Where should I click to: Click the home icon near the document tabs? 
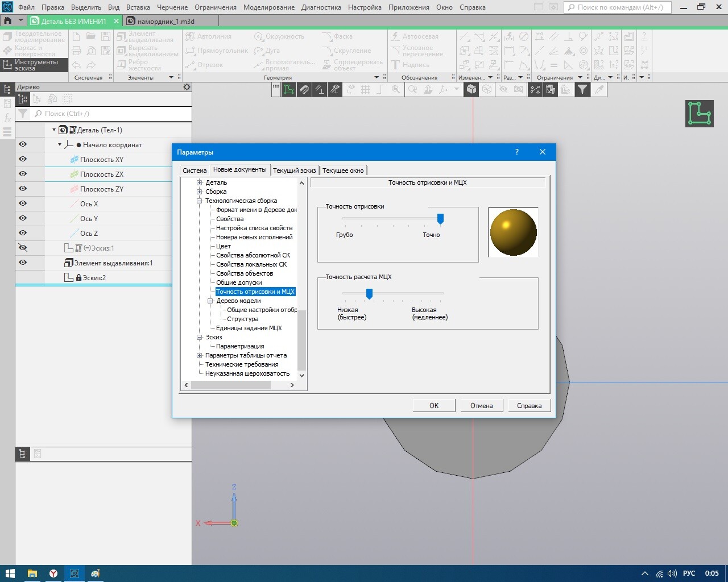[x=7, y=20]
